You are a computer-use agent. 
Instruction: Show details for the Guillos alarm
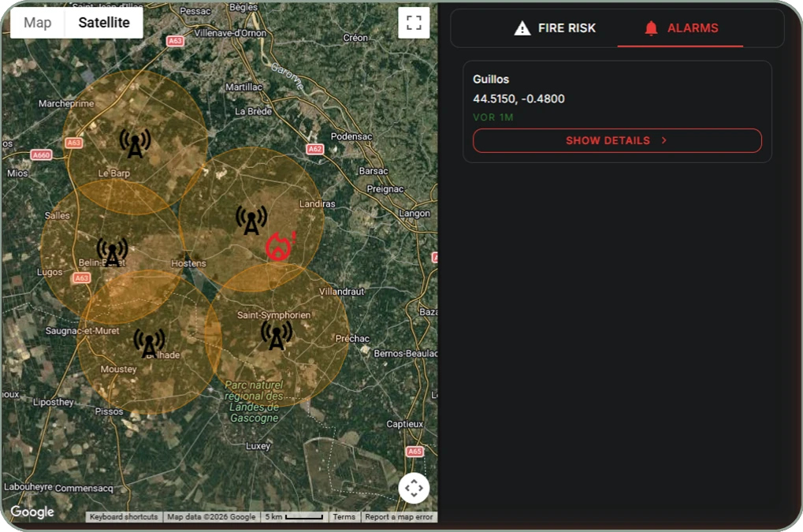[617, 140]
